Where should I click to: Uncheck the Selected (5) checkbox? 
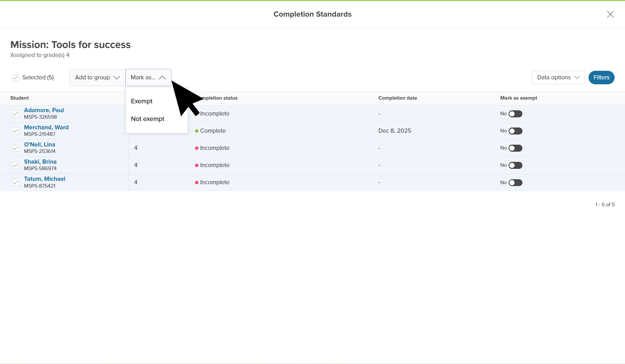[16, 78]
